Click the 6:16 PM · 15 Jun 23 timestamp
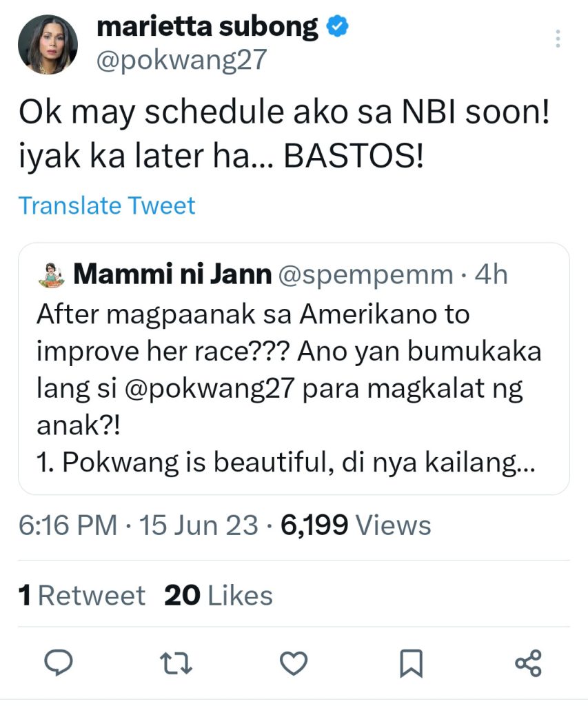Viewport: 588px width, 706px height. pyautogui.click(x=139, y=525)
